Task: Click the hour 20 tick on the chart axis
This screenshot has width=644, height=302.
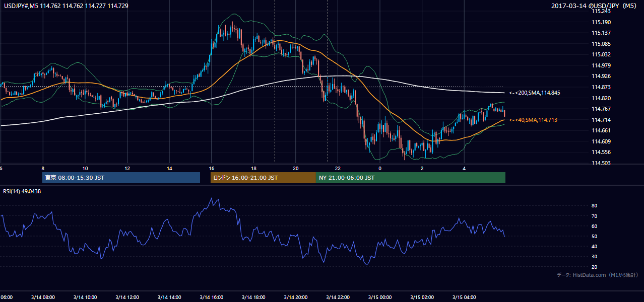Action: pos(296,168)
